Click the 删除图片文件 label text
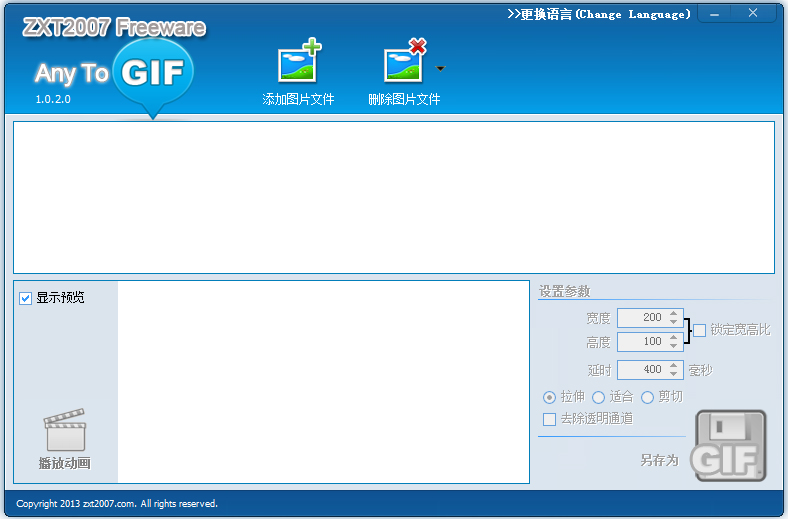The image size is (788, 519). coord(405,99)
